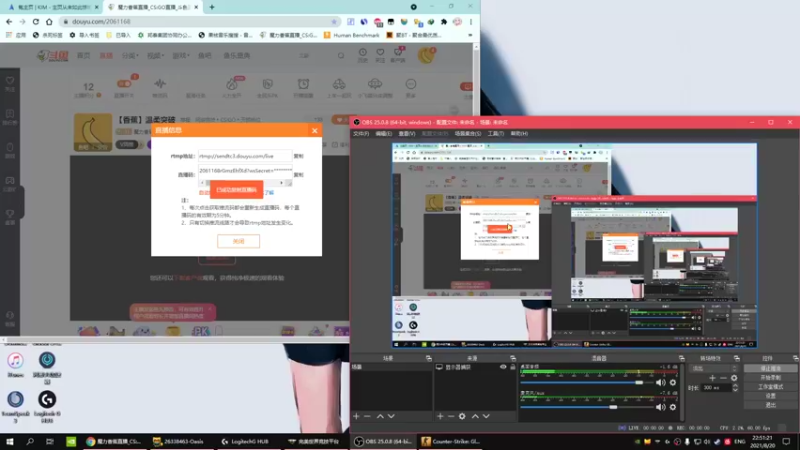Move scene up in scenes panel
The image size is (800, 450).
[380, 416]
